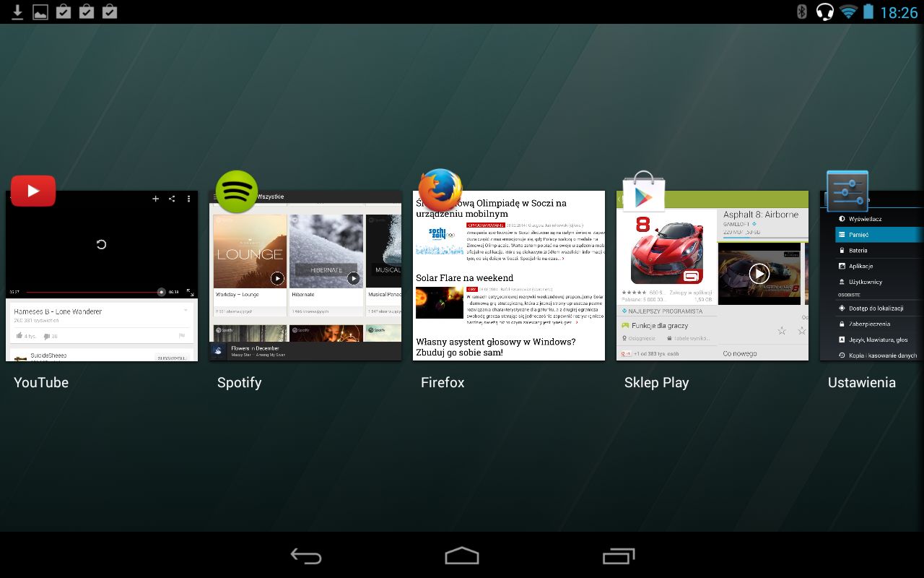
Task: Open the Własny asystent głosowy headline
Action: [495, 347]
